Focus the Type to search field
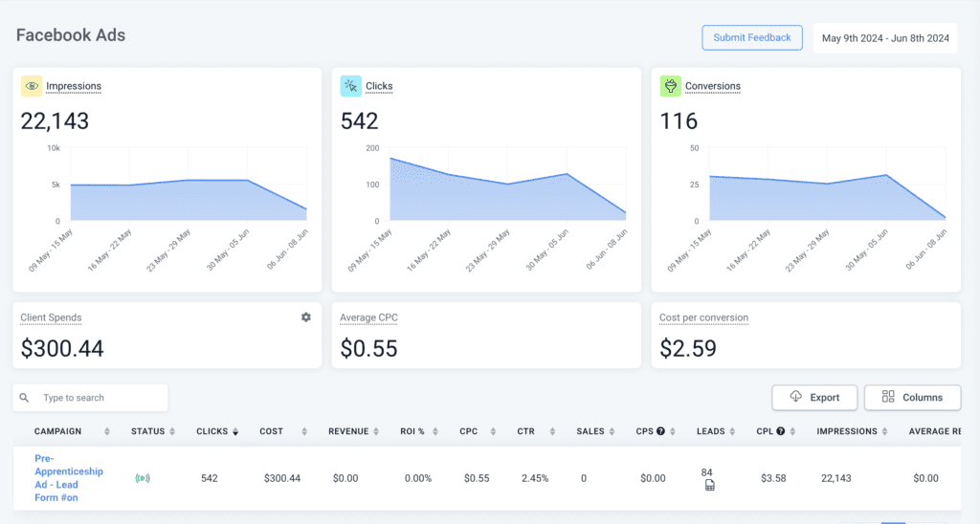980x524 pixels. pyautogui.click(x=90, y=398)
